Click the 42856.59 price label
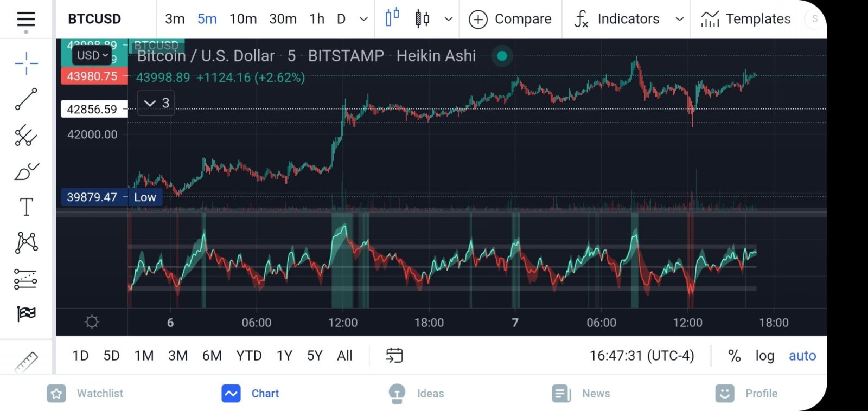 pos(94,109)
